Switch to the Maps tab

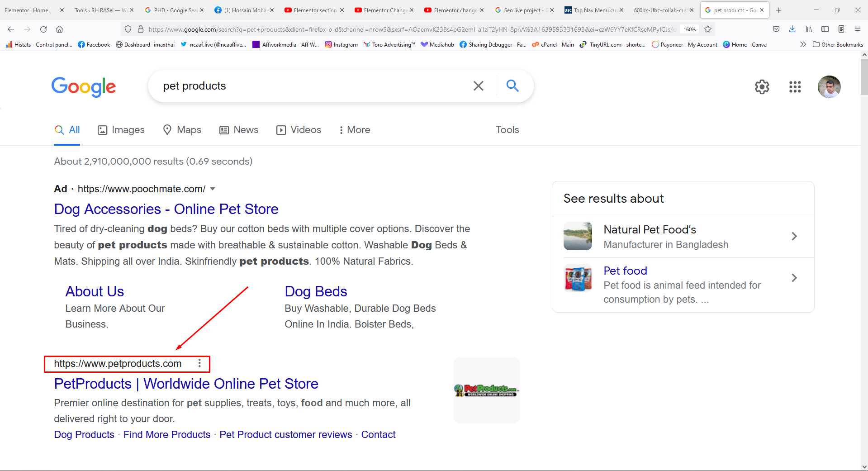182,130
